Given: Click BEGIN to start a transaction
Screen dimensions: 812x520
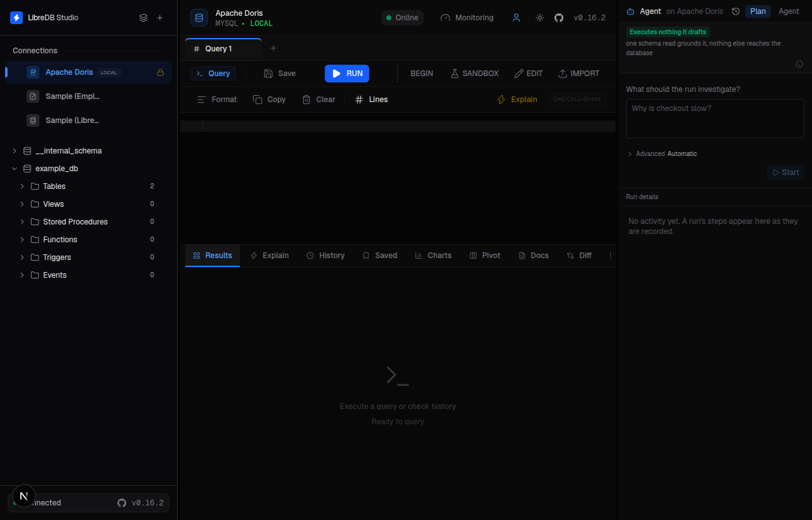Looking at the screenshot, I should tap(422, 74).
